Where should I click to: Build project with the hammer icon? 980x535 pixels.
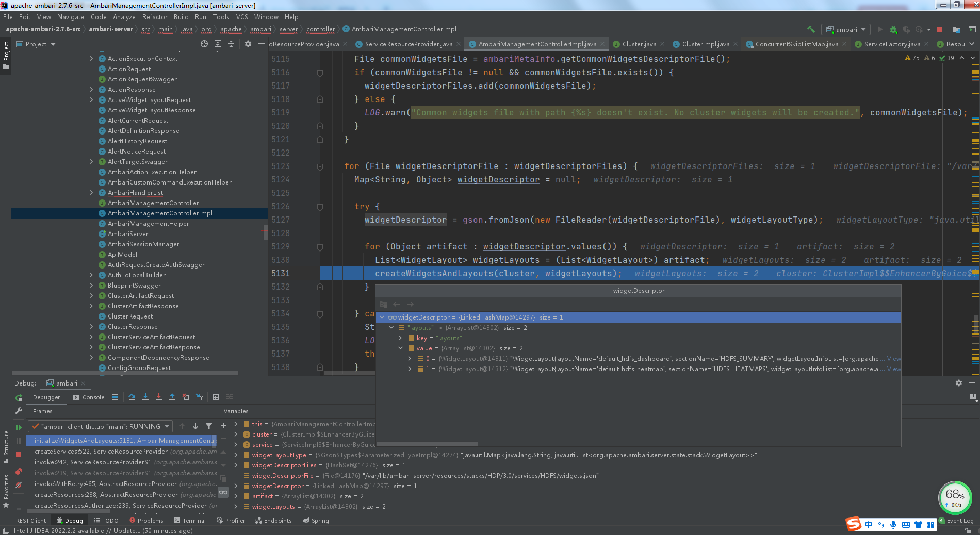point(811,29)
